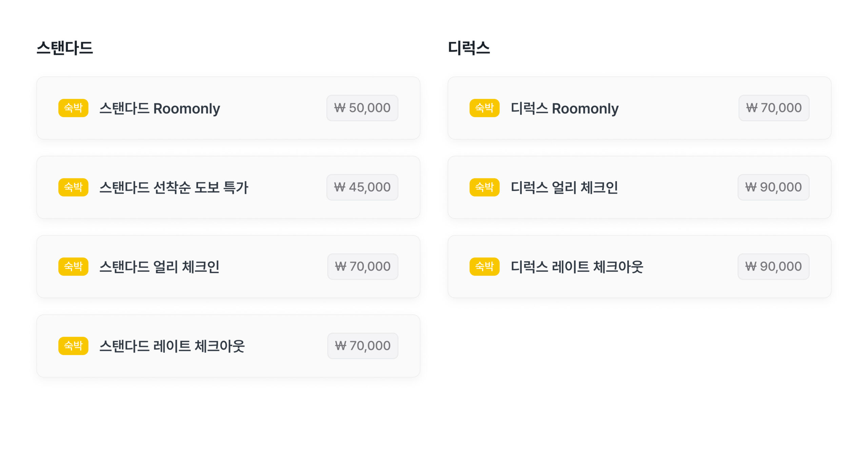Screen dimensions: 868x474
Task: Select the 스탠다드 얼리 체크인 ₩ 70,000 price
Action: coord(362,266)
